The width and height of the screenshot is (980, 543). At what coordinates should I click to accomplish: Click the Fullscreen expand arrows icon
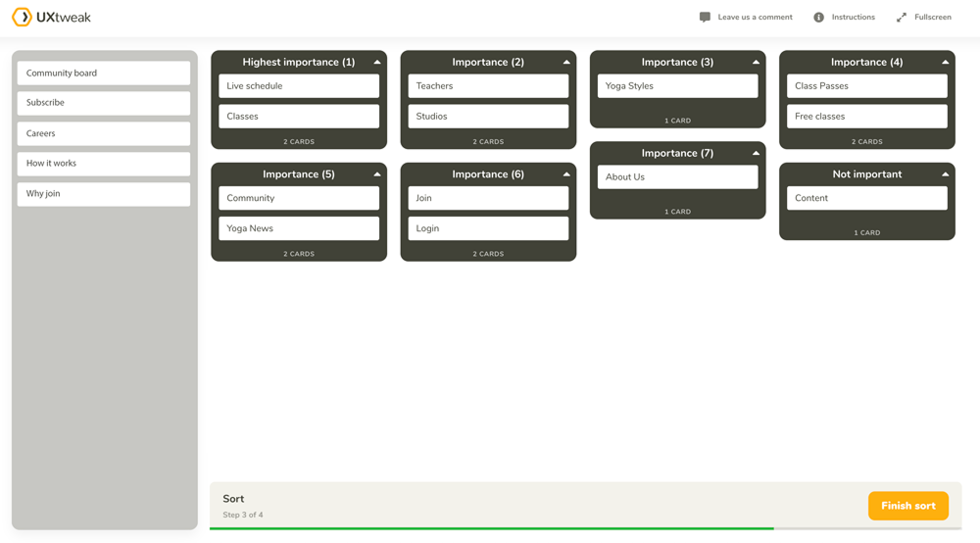click(x=902, y=18)
